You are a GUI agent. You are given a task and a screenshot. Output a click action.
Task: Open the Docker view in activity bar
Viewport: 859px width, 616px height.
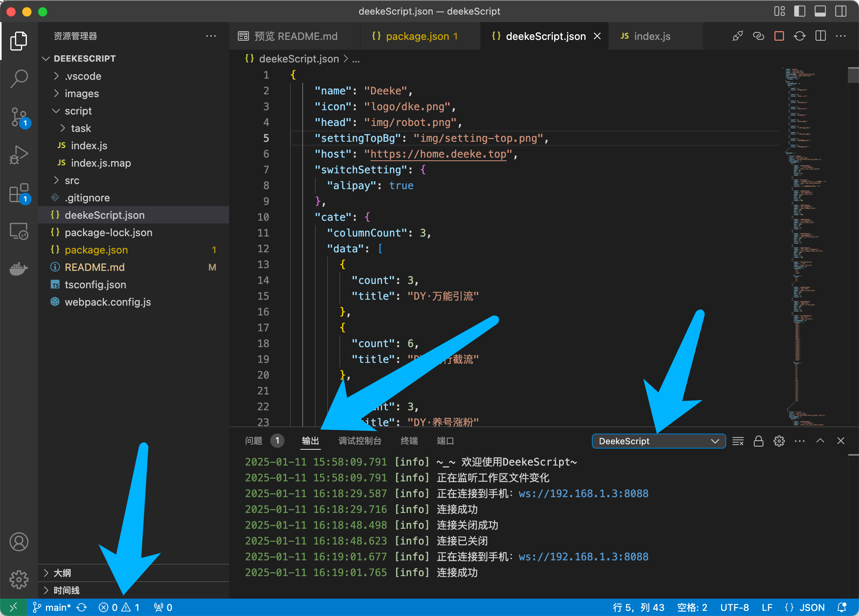(19, 269)
